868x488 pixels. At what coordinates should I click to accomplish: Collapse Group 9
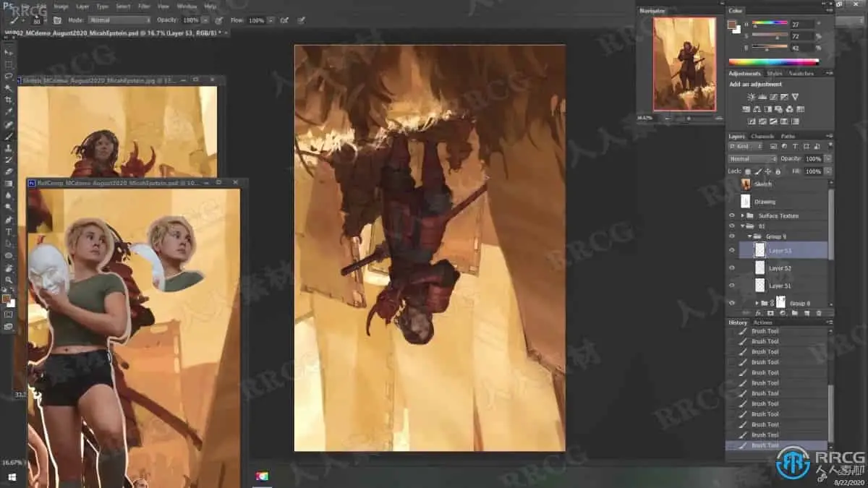pyautogui.click(x=749, y=236)
